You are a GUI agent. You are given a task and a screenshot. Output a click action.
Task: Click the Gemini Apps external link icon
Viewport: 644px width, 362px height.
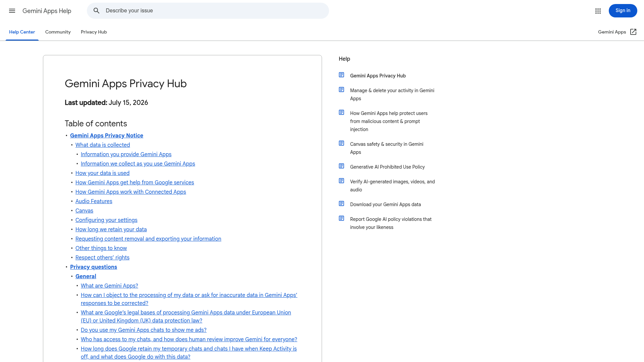click(633, 32)
